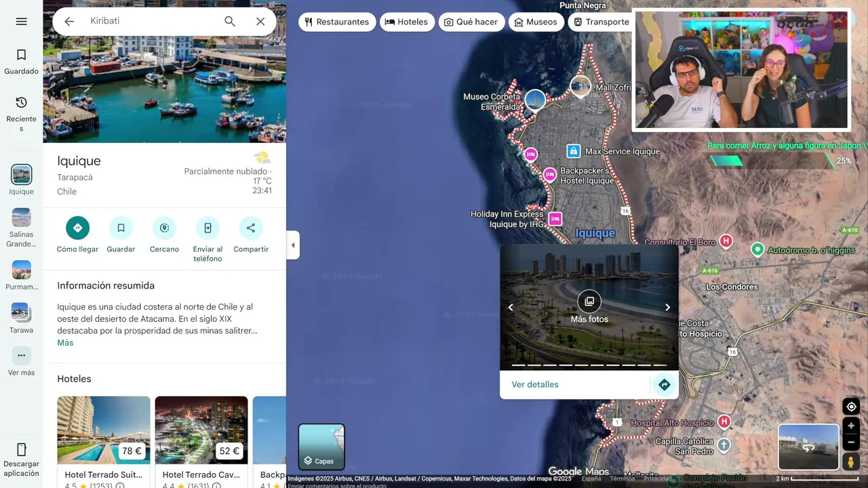Select Qué hacer filter chip
The height and width of the screenshot is (488, 868).
471,22
